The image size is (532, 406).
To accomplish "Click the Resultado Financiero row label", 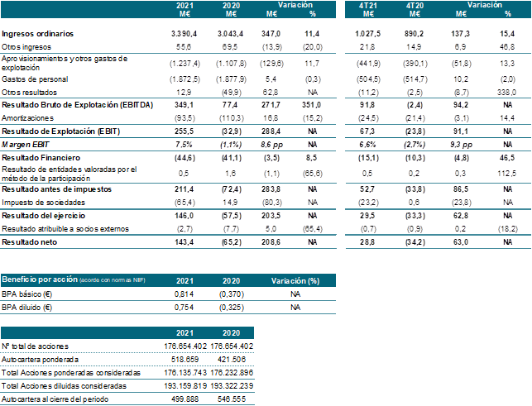I will [x=41, y=155].
